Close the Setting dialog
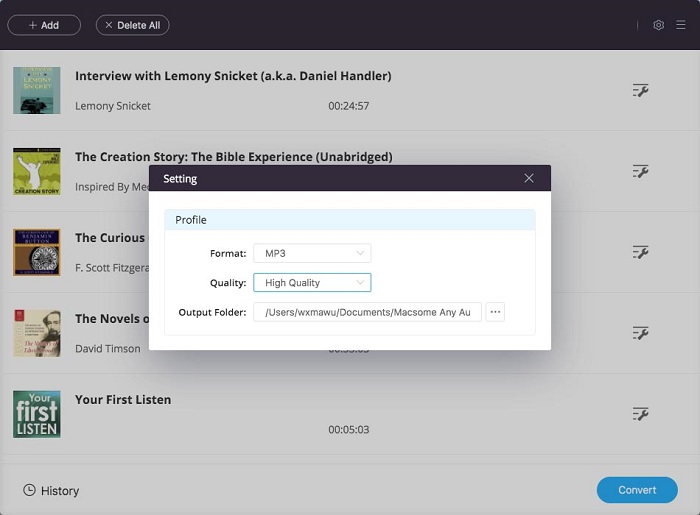The image size is (700, 515). click(x=529, y=179)
